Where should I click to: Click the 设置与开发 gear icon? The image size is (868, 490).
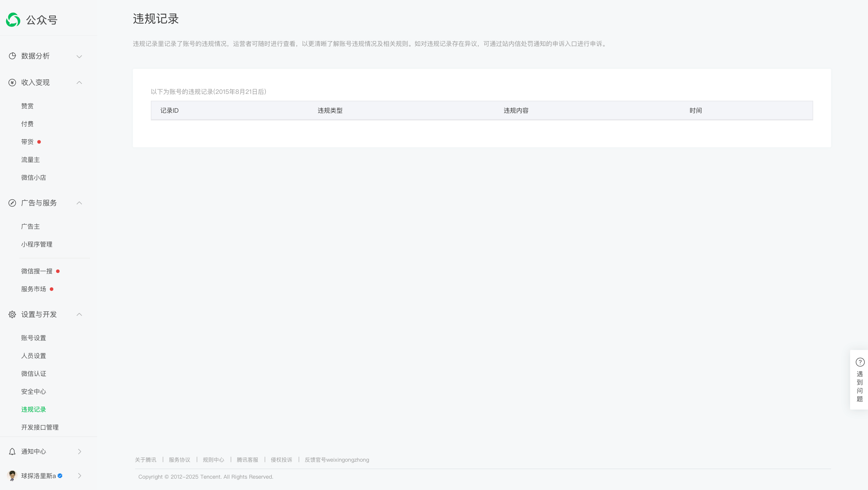coord(12,314)
